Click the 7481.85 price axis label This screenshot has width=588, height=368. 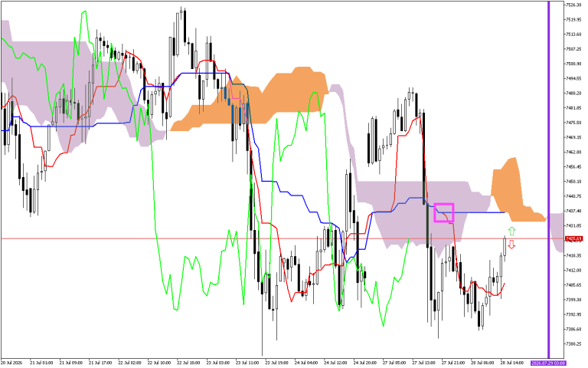pos(573,108)
